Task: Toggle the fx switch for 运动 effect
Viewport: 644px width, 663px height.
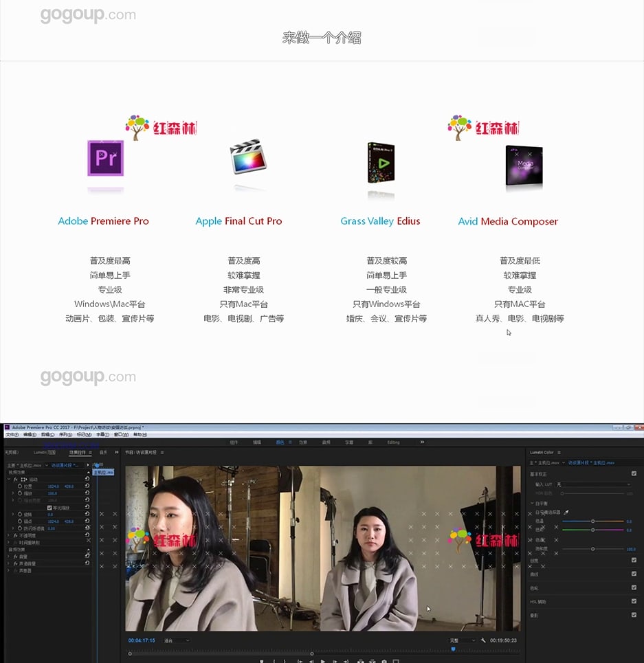Action: click(16, 479)
